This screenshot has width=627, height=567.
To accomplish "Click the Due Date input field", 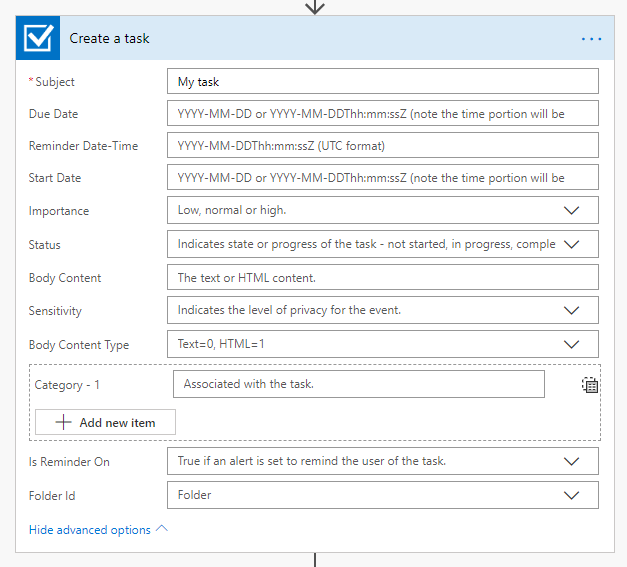I will tap(383, 113).
